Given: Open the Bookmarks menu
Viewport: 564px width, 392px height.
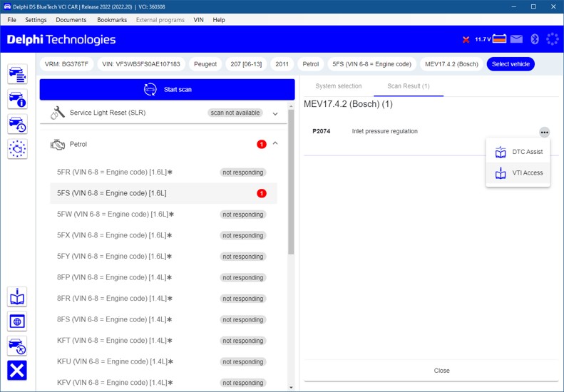Looking at the screenshot, I should pos(112,20).
